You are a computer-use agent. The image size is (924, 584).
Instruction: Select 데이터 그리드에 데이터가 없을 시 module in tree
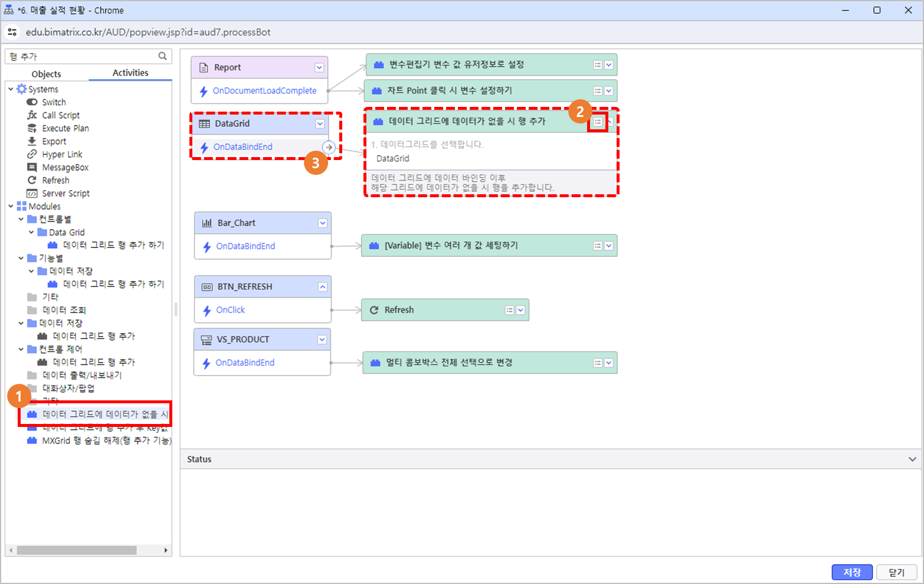(x=97, y=414)
